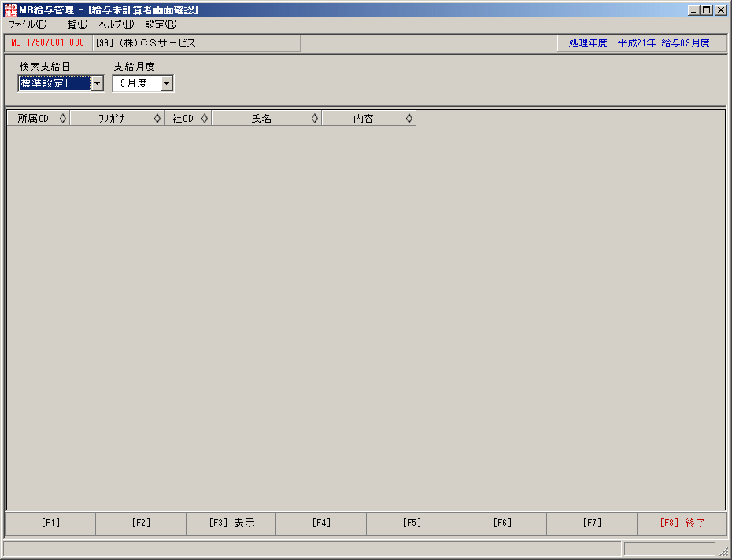
Task: Open the ヘルプ(H) menu
Action: pyautogui.click(x=116, y=24)
